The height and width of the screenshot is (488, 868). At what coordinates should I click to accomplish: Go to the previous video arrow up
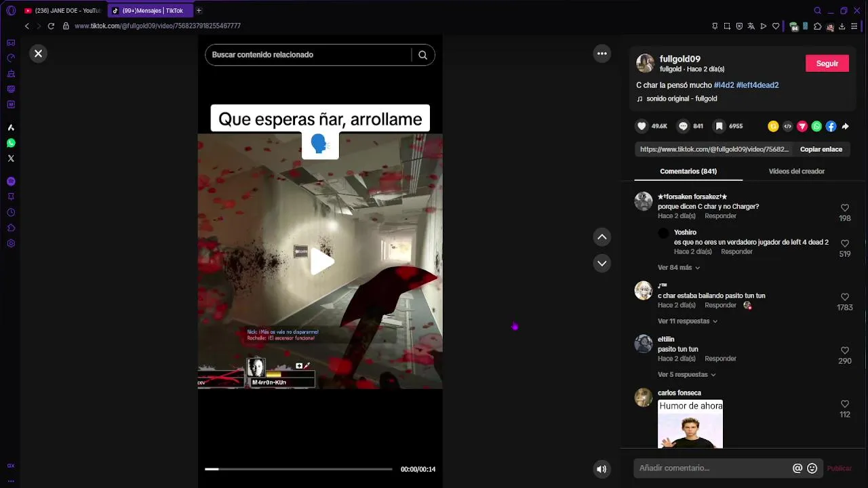(x=601, y=237)
